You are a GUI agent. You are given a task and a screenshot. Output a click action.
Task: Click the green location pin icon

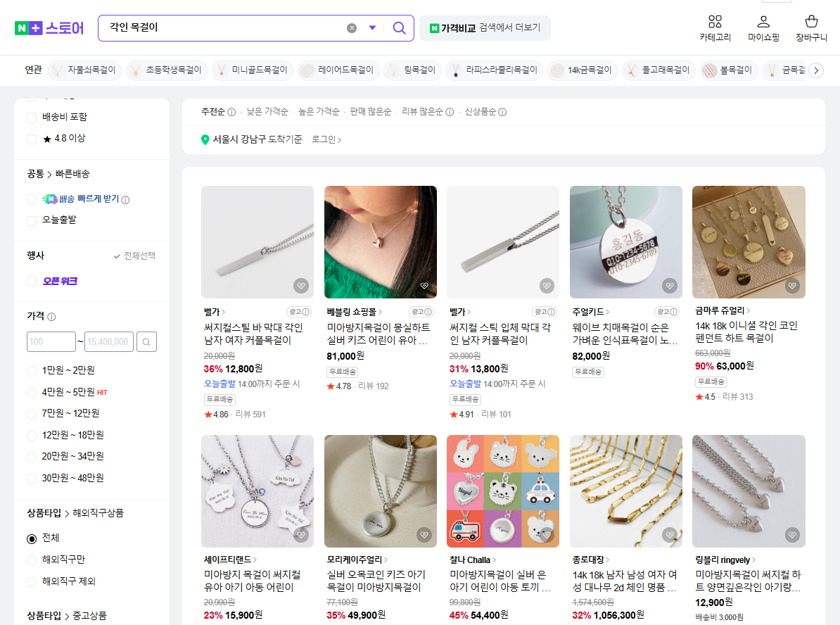click(x=205, y=139)
